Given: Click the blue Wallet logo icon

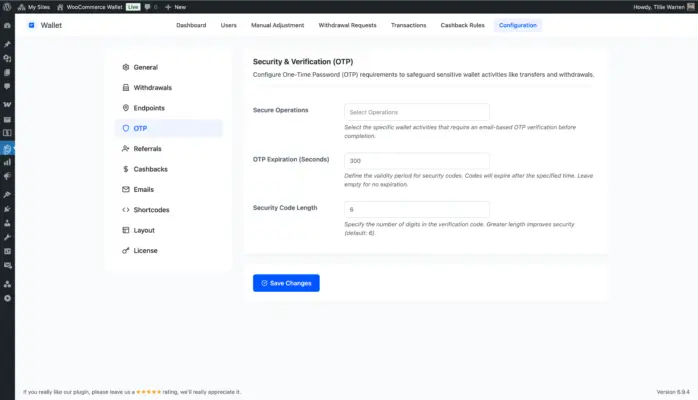Looking at the screenshot, I should point(31,25).
